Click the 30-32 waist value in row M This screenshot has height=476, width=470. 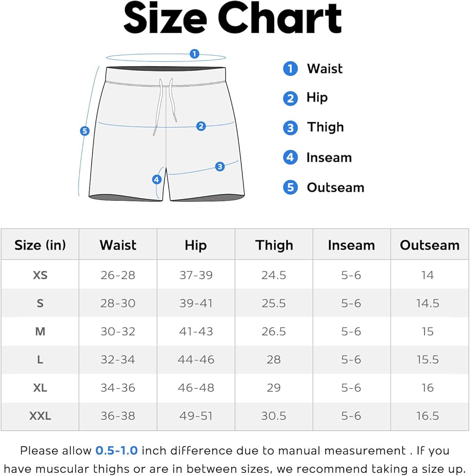pyautogui.click(x=118, y=331)
